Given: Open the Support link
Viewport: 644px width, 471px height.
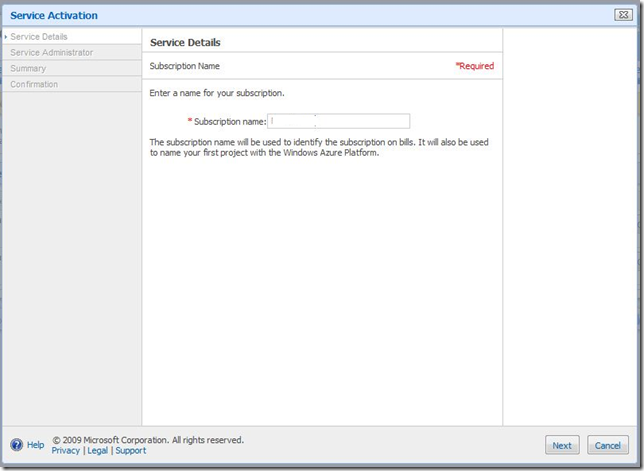Looking at the screenshot, I should (131, 450).
